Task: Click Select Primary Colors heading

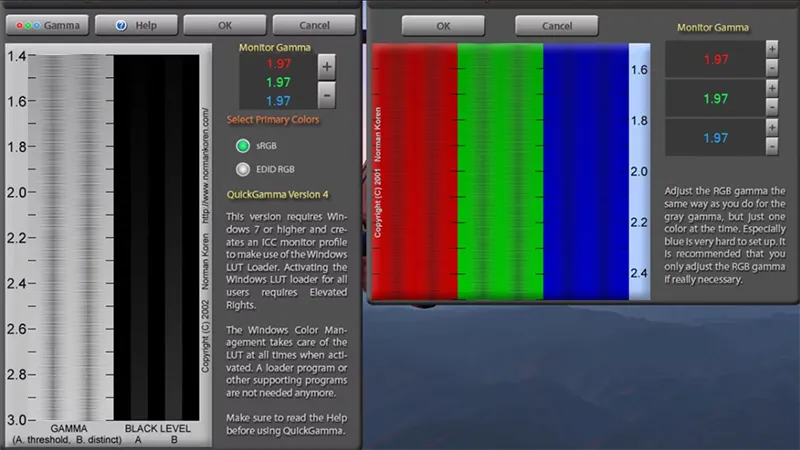Action: pyautogui.click(x=273, y=119)
